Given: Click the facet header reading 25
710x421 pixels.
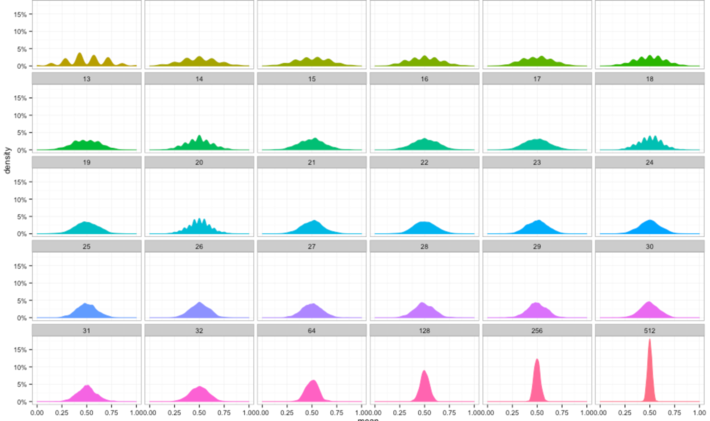Looking at the screenshot, I should point(86,247).
